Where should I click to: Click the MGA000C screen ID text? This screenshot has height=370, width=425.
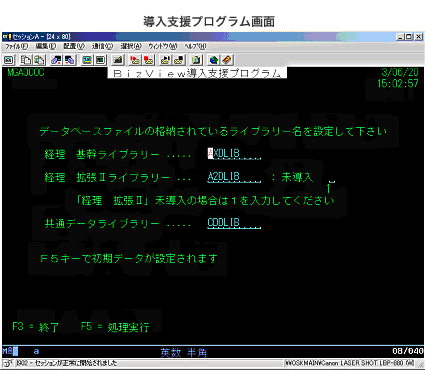coord(26,72)
